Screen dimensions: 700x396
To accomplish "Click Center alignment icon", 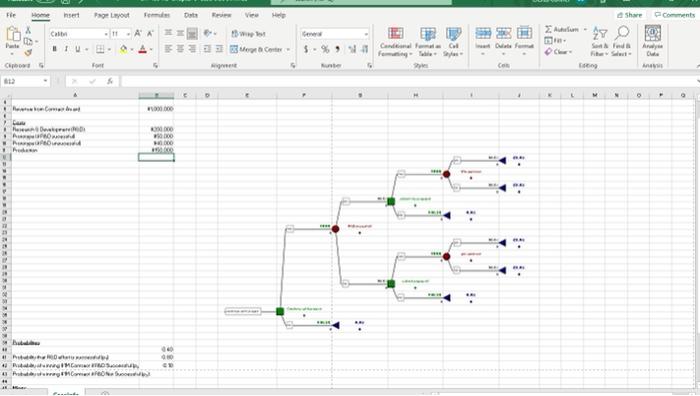I will 180,49.
